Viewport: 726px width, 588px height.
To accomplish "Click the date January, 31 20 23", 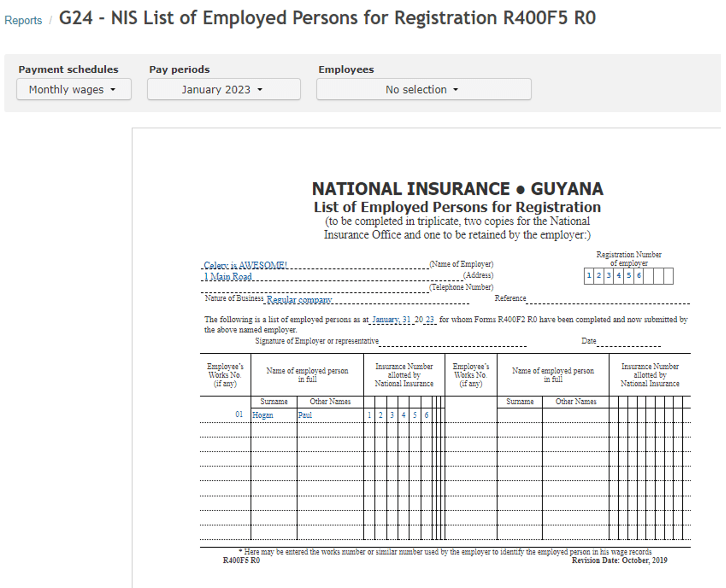I will pyautogui.click(x=403, y=319).
